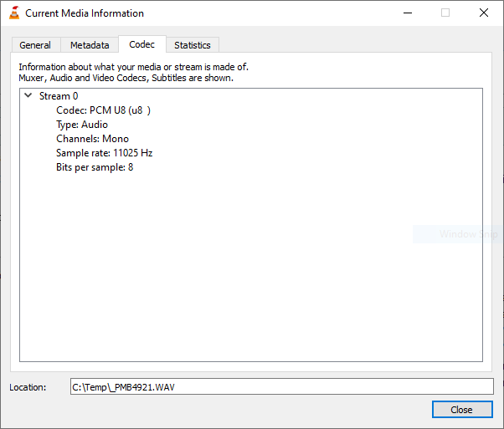
Task: Click the Location path input field
Action: [282, 386]
